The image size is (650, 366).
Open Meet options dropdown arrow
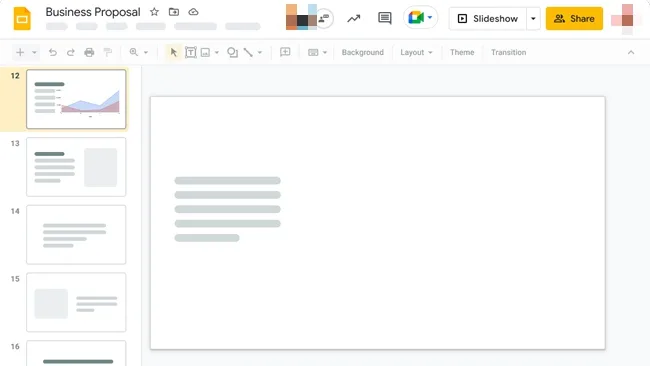[x=430, y=17]
